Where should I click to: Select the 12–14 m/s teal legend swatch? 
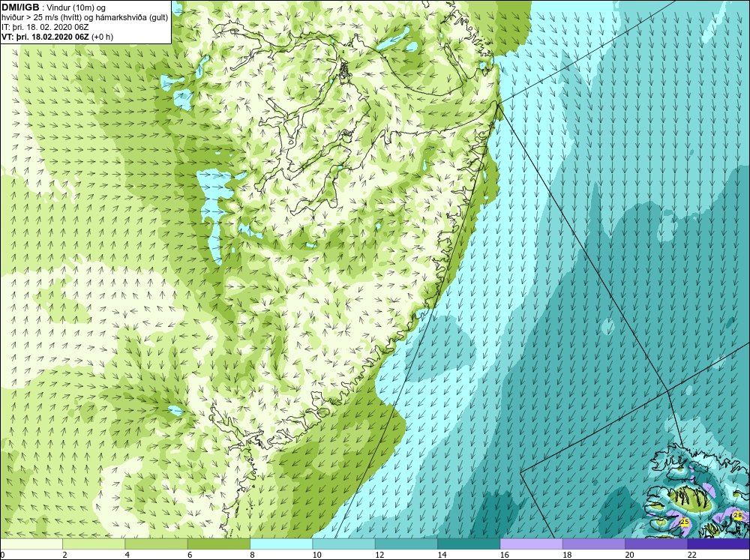click(x=406, y=544)
